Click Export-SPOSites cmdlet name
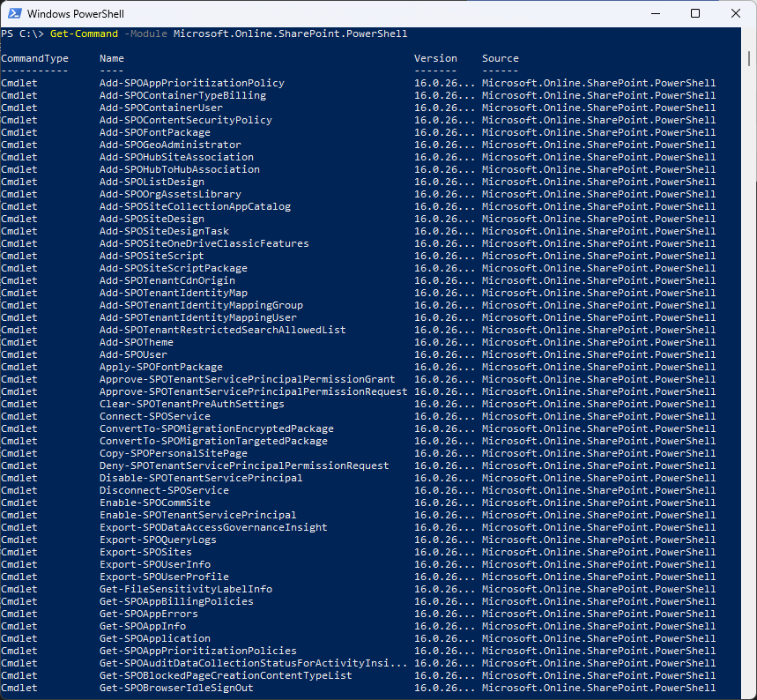 pos(145,552)
